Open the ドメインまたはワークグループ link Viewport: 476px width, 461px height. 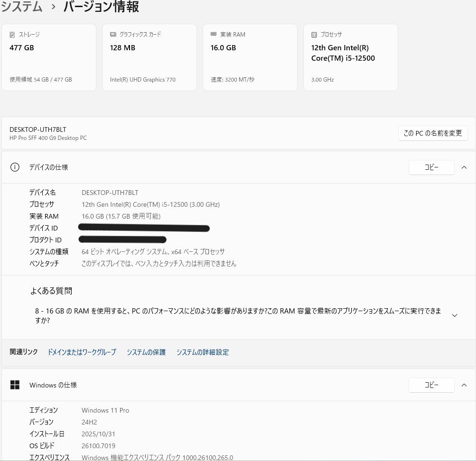81,352
